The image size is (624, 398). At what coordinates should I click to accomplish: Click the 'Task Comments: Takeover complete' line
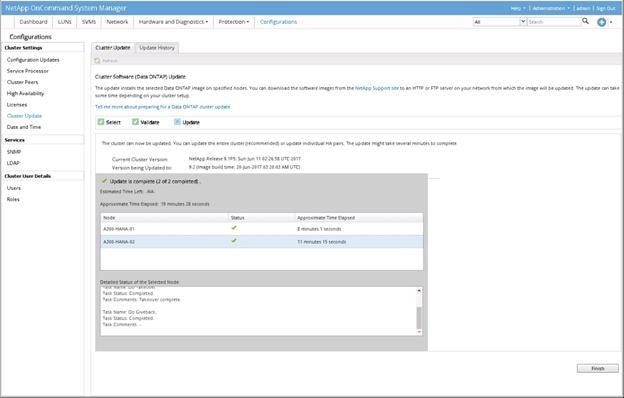pos(141,299)
